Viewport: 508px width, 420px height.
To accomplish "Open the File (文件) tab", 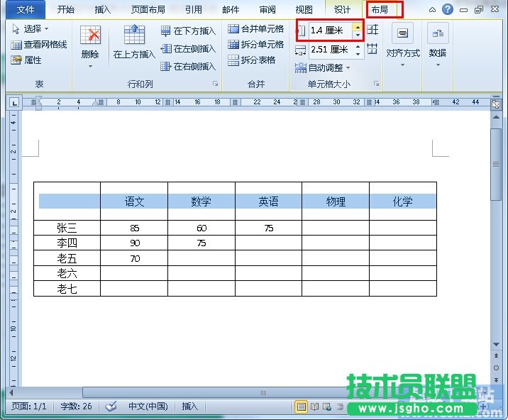I will point(25,10).
